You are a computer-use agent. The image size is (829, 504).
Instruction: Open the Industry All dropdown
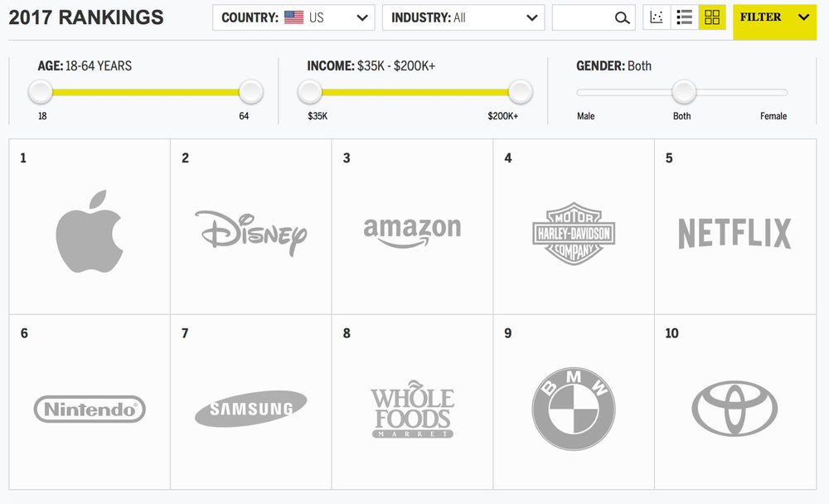pos(463,17)
